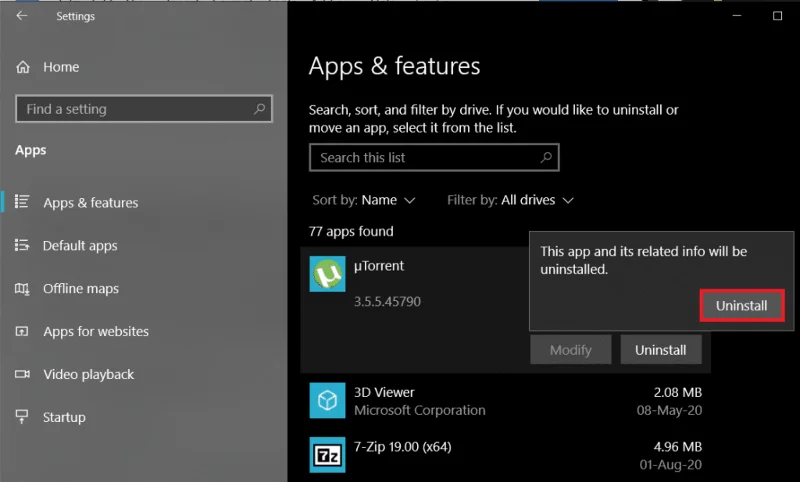Open Startup apps settings

point(64,417)
